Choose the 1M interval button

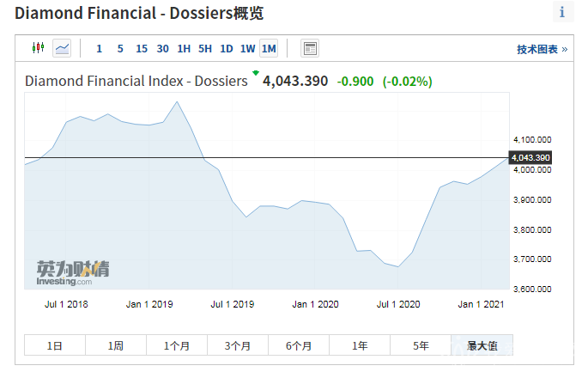(269, 48)
